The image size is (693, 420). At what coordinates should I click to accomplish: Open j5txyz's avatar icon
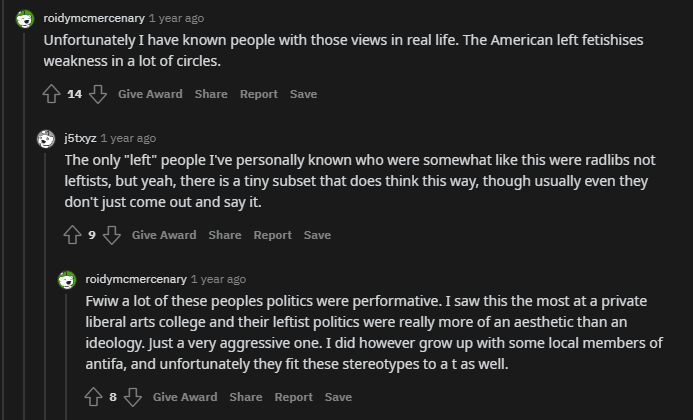(46, 139)
